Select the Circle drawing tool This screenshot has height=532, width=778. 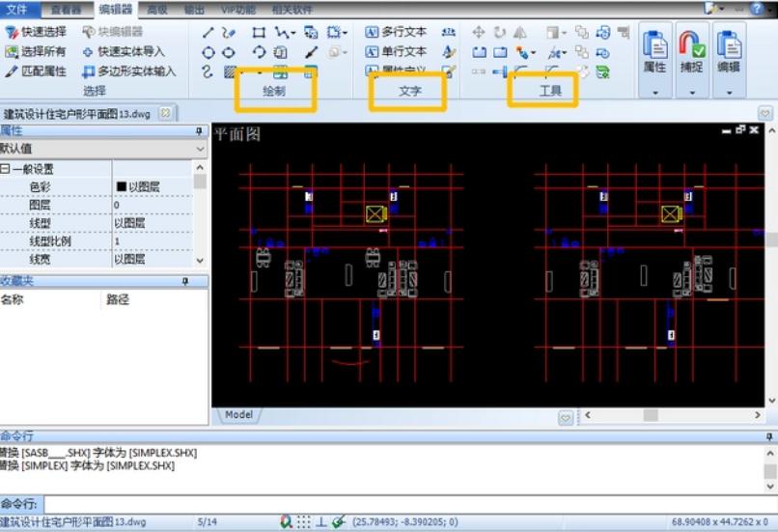click(x=208, y=52)
